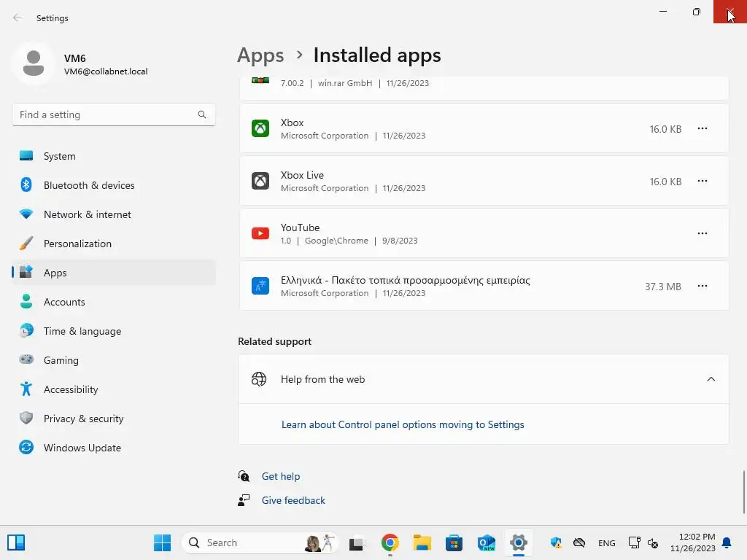
Task: Open Microsoft Store from the taskbar
Action: coord(454,542)
